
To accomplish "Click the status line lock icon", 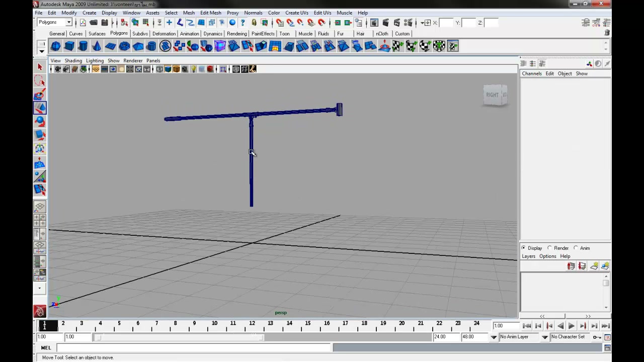I will click(254, 23).
